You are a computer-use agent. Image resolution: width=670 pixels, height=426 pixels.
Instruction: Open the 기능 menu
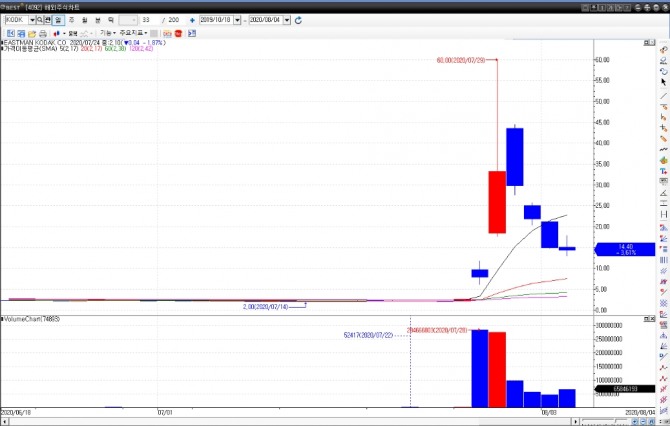click(108, 33)
